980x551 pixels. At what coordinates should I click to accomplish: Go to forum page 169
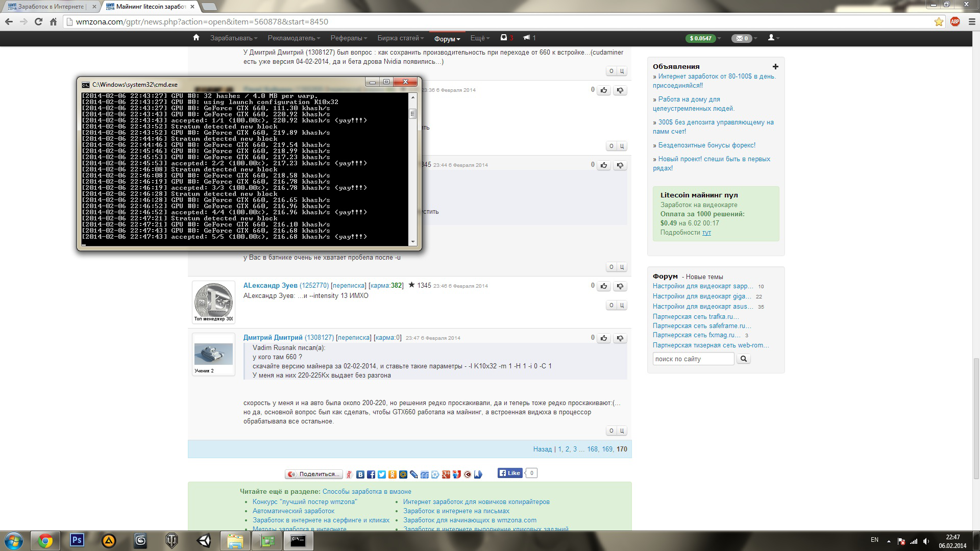[x=607, y=449]
